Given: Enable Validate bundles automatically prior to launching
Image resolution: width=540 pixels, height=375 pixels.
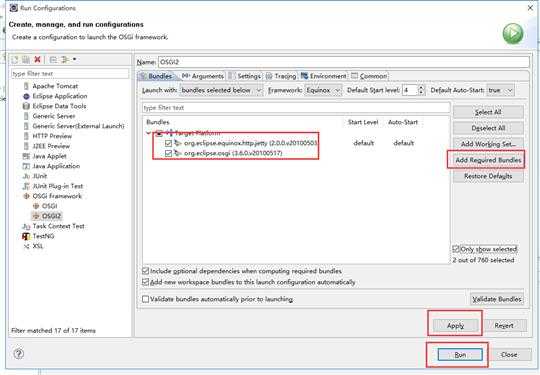Looking at the screenshot, I should [x=146, y=299].
